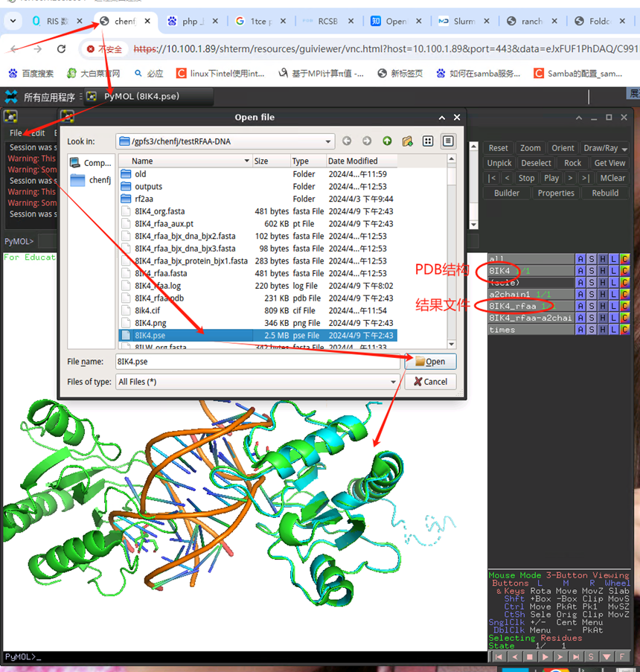This screenshot has height=672, width=640.
Task: Create new folder icon in file dialog
Action: [x=407, y=141]
